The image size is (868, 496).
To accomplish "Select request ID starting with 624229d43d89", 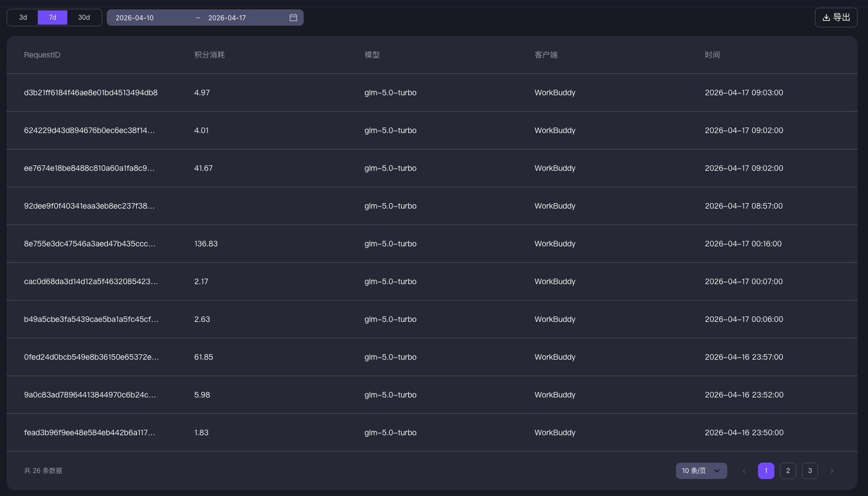I will [89, 130].
